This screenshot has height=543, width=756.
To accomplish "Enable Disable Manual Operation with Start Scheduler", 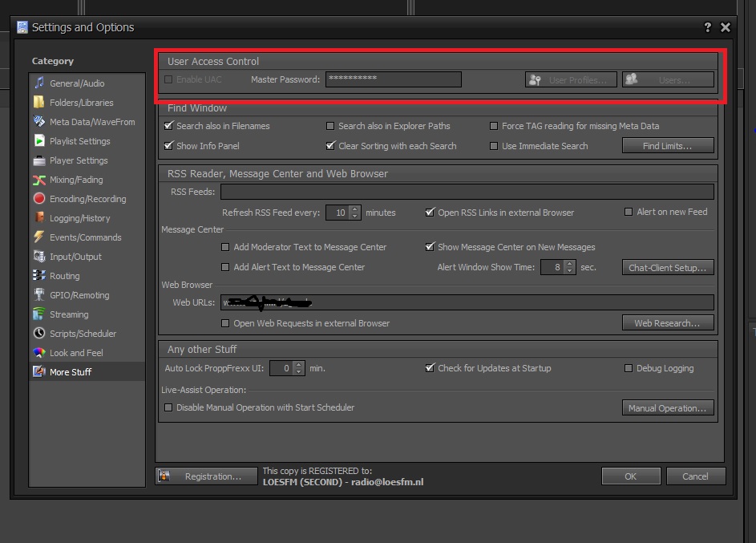I will point(168,407).
